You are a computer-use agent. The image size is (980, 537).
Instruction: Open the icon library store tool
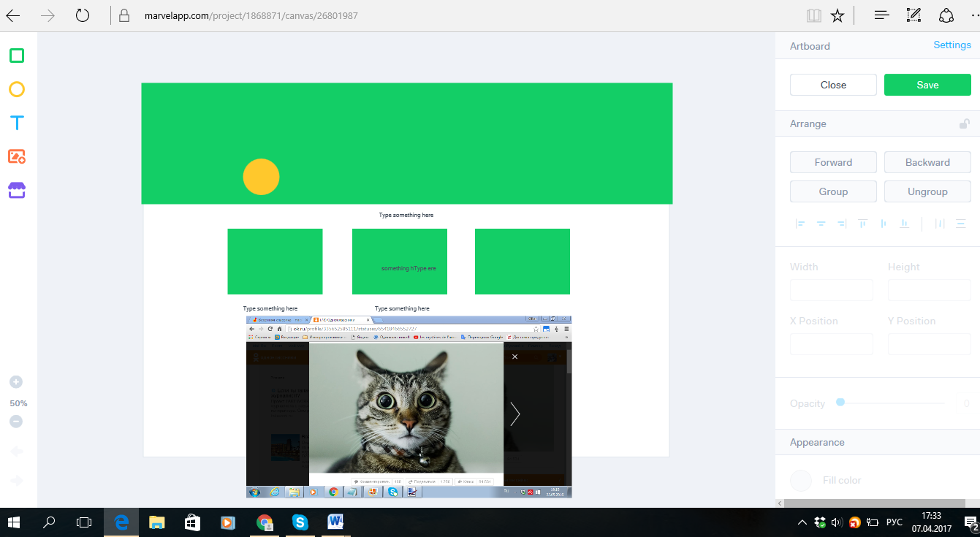click(x=17, y=191)
